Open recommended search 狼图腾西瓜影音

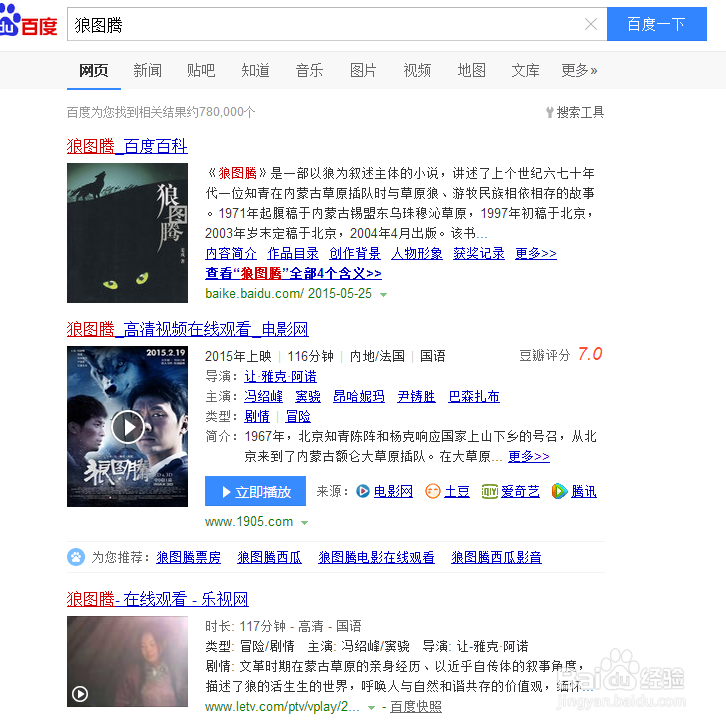[496, 557]
